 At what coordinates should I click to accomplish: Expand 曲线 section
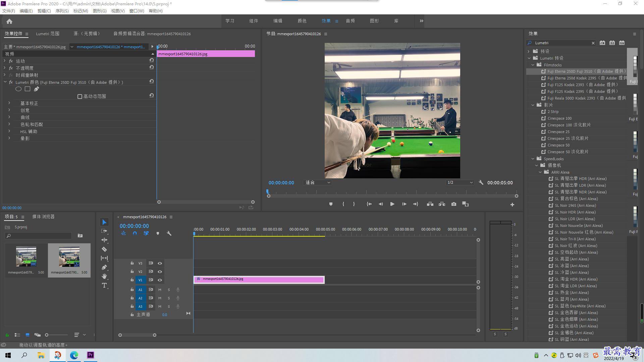click(x=9, y=117)
